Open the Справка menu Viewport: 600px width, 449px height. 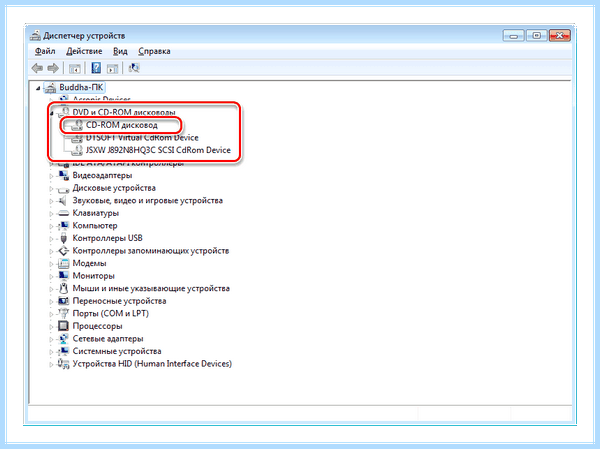click(154, 51)
